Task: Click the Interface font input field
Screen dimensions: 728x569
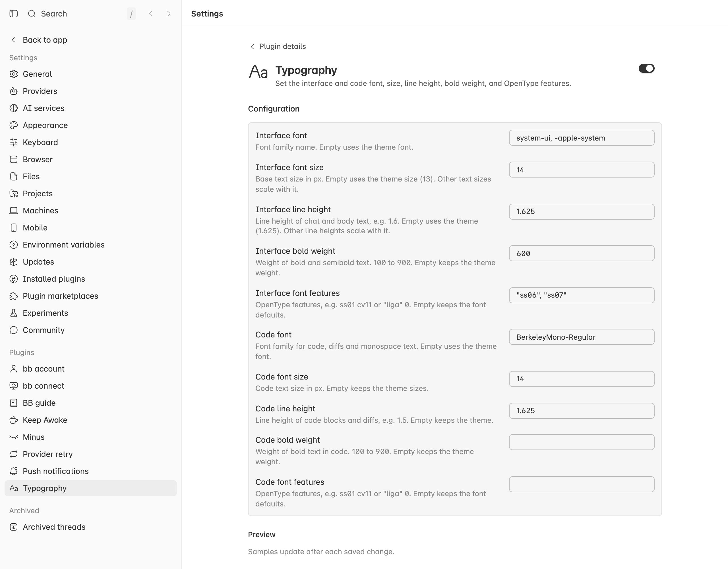Action: [x=582, y=138]
